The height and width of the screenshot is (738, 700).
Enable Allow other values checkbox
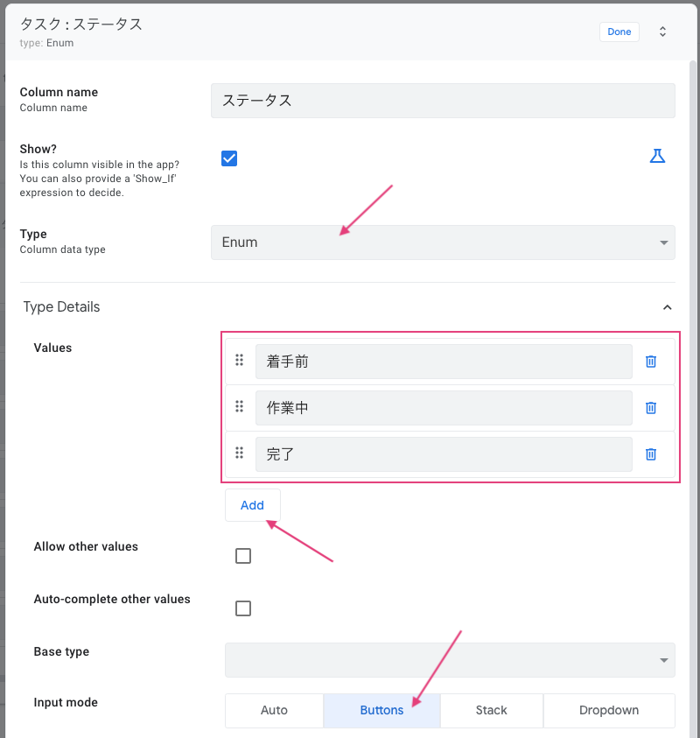243,556
